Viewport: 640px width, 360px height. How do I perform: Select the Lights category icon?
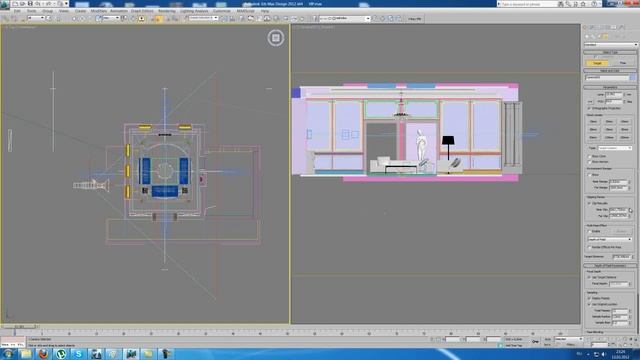point(600,36)
